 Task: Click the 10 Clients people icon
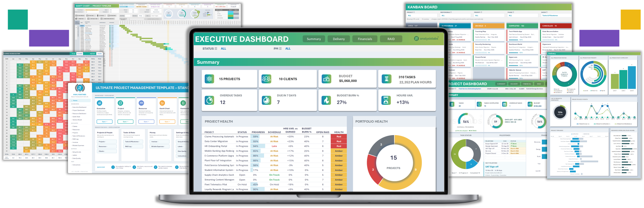coord(266,79)
